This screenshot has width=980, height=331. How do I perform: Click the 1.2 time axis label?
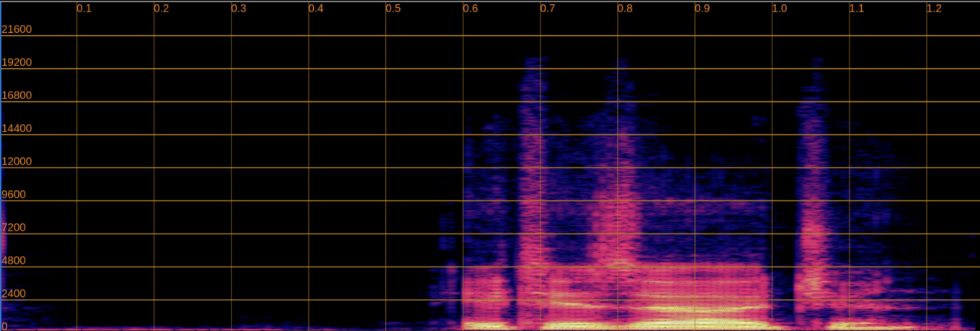(935, 9)
